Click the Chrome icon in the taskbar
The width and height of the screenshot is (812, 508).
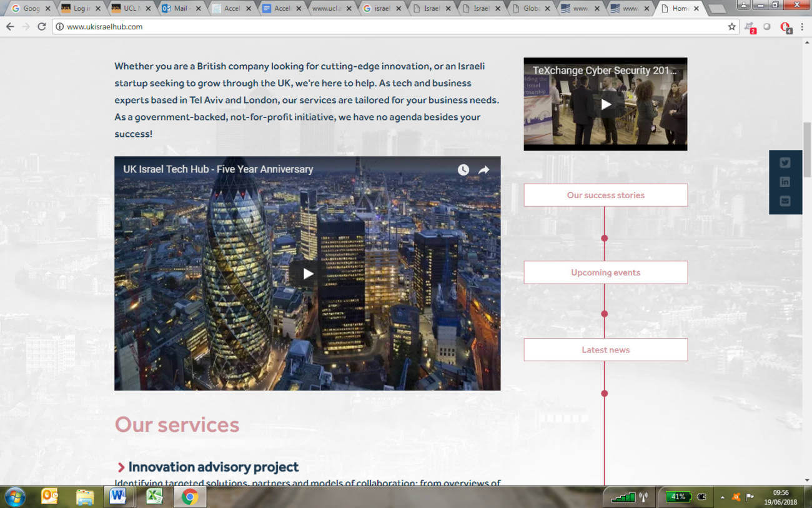tap(190, 497)
